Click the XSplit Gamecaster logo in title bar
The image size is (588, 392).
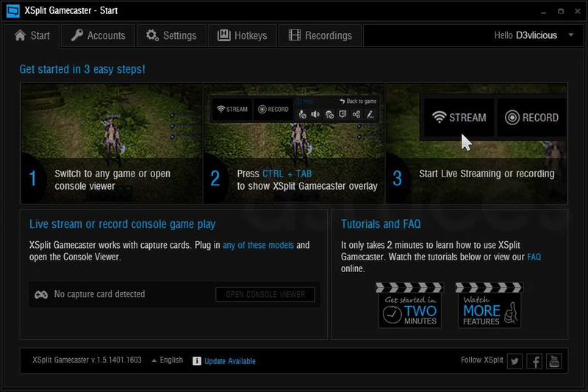pos(12,11)
